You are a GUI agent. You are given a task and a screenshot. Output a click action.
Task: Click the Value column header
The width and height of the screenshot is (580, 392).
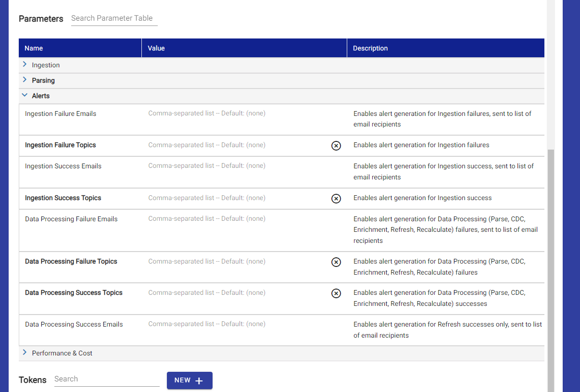tap(244, 48)
